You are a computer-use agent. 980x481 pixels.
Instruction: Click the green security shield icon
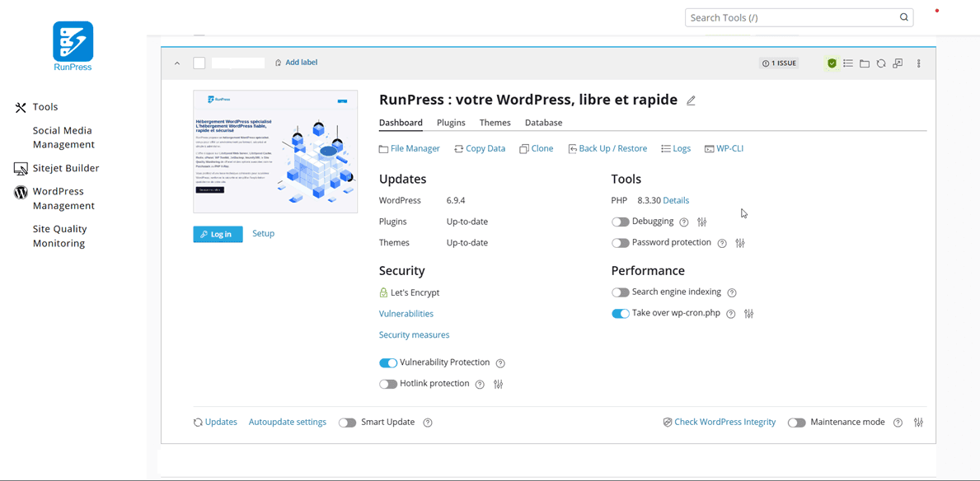pos(832,63)
